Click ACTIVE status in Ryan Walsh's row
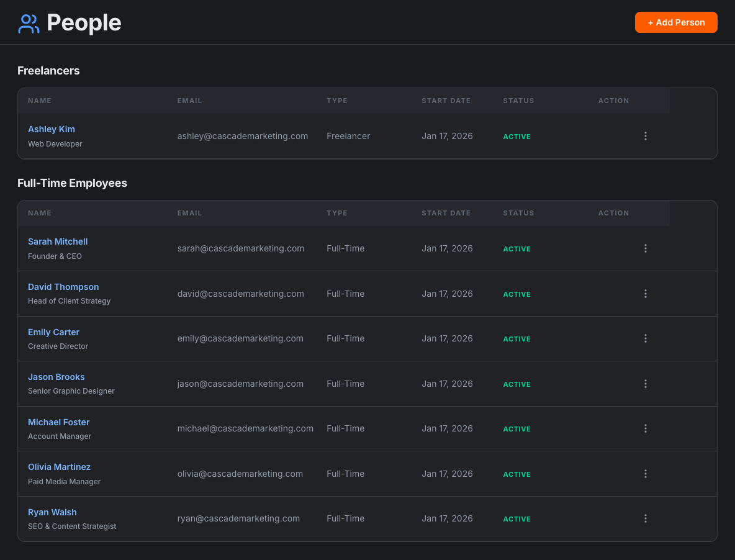The width and height of the screenshot is (735, 560). [517, 519]
